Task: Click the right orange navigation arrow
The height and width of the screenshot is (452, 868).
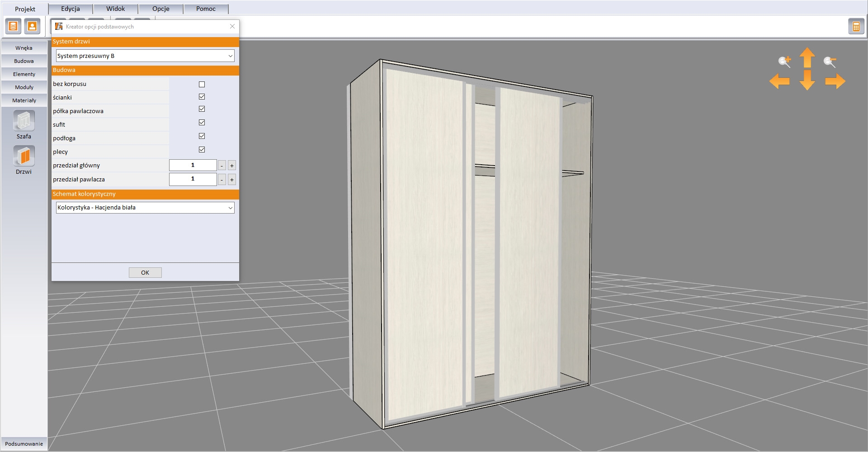Action: click(835, 81)
